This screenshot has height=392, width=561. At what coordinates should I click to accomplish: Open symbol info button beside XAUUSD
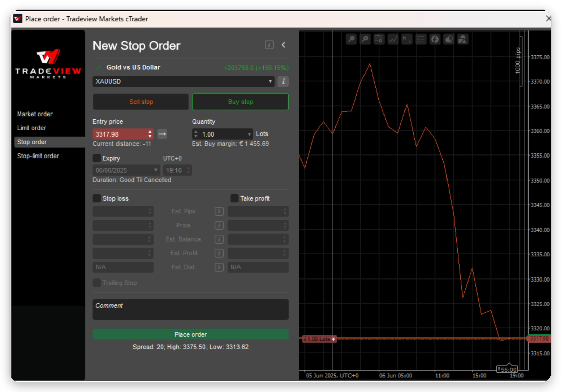(x=283, y=82)
